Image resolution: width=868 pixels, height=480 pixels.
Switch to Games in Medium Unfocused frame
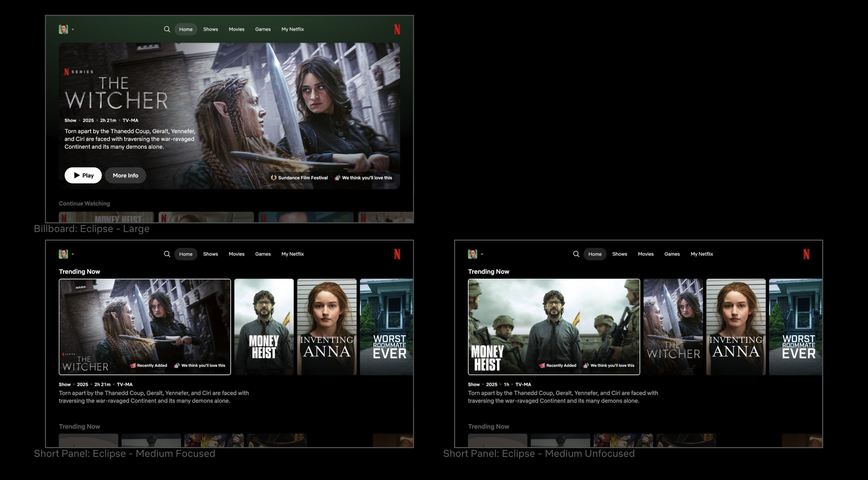pos(672,254)
